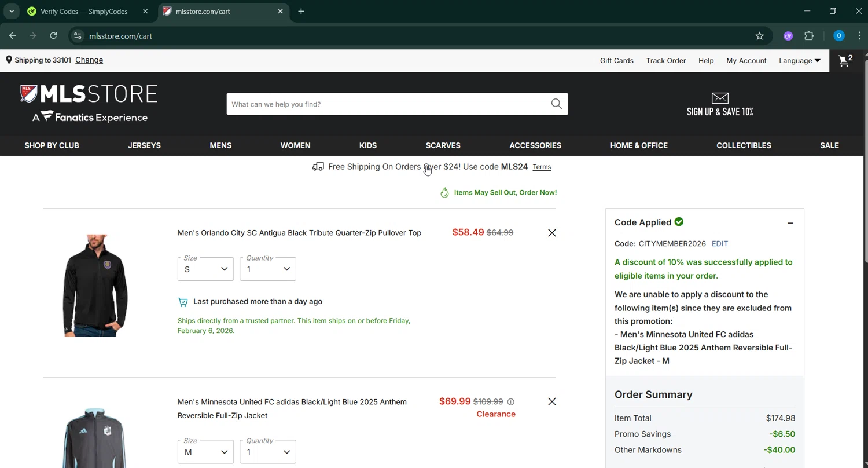Click the Minnesota United jacket product image
The width and height of the screenshot is (868, 468).
95,438
